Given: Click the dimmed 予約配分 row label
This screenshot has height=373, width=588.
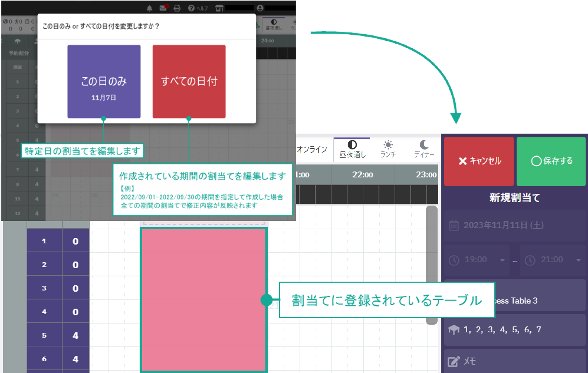Looking at the screenshot, I should [x=19, y=53].
